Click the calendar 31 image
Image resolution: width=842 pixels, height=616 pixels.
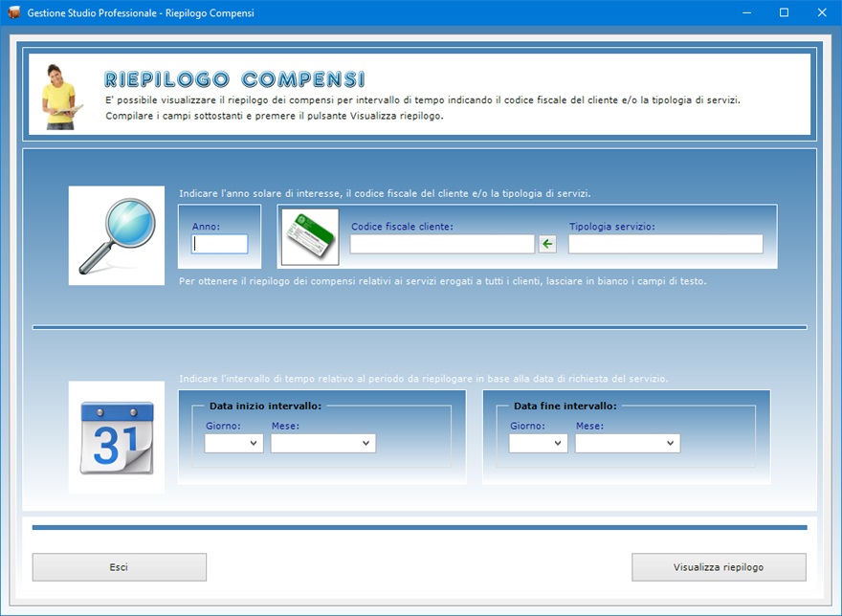pos(117,437)
